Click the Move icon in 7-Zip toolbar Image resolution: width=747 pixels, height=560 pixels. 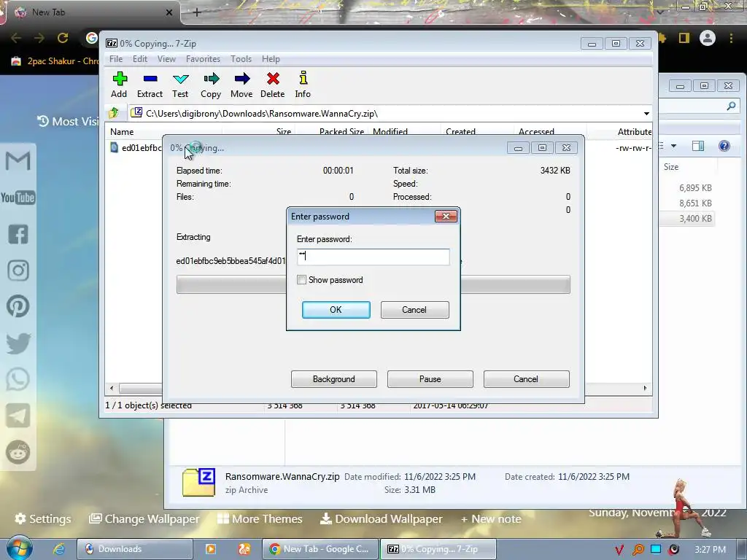point(241,85)
